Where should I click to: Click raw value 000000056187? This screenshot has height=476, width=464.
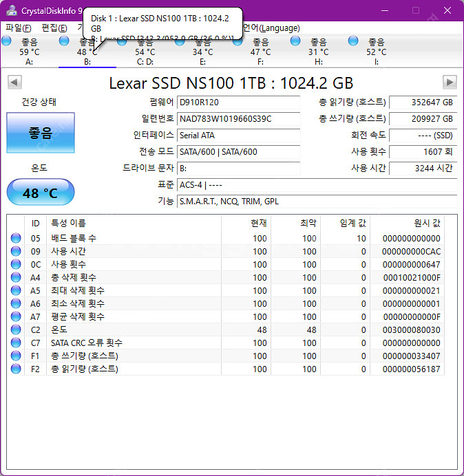coord(412,369)
